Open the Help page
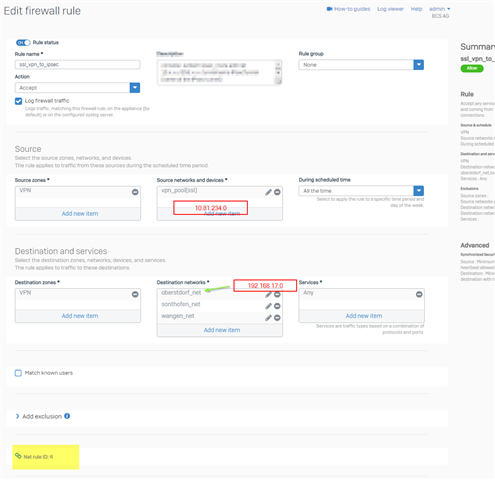Viewport: 495px width, 480px height. (x=416, y=9)
